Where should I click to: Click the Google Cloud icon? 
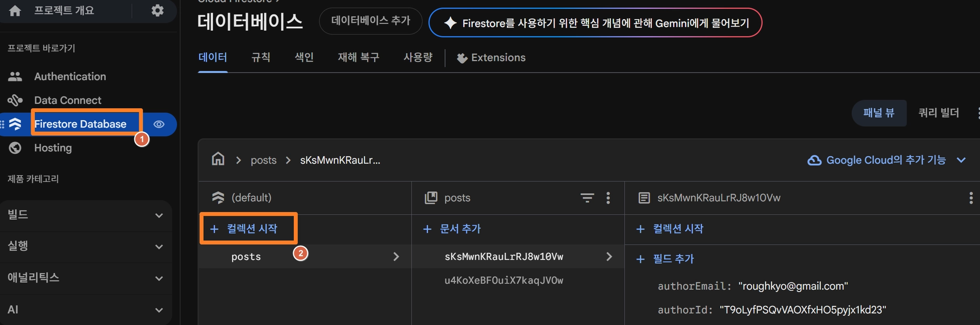tap(814, 160)
